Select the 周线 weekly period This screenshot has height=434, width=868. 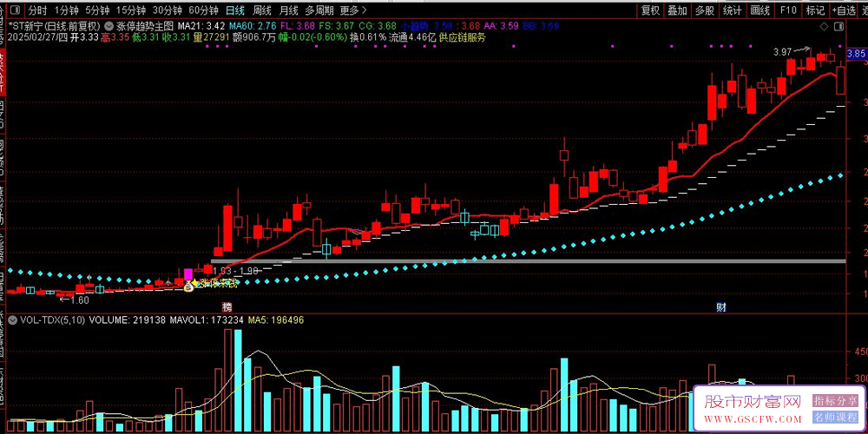[x=262, y=10]
